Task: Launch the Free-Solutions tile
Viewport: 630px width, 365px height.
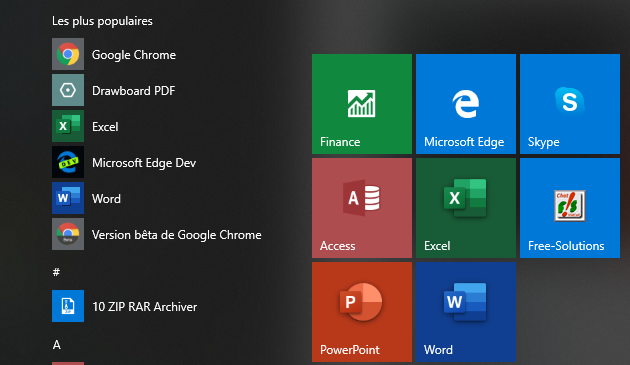Action: [x=570, y=208]
